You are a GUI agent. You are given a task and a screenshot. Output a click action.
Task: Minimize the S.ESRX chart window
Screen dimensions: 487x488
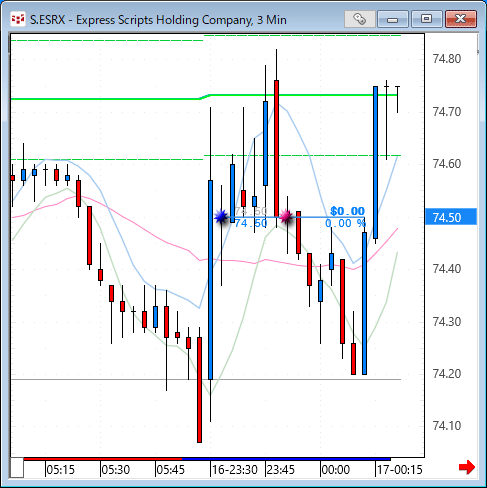click(393, 19)
